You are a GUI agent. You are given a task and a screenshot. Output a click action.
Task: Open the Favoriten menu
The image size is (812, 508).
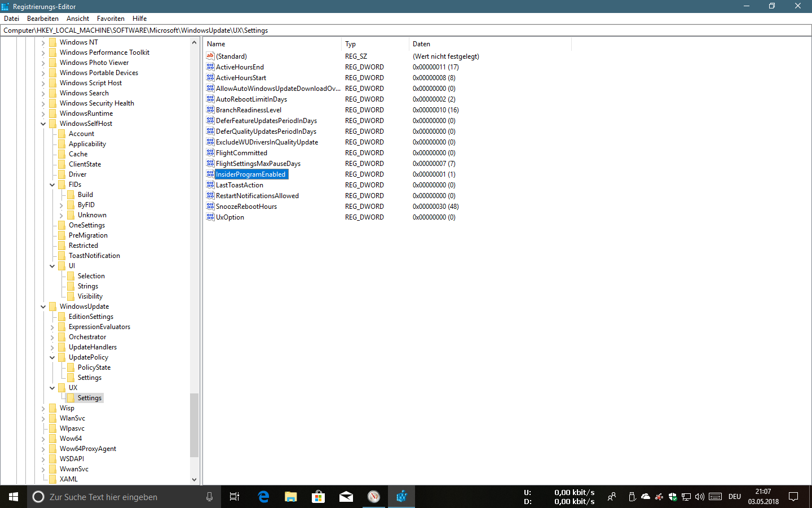[x=111, y=19]
